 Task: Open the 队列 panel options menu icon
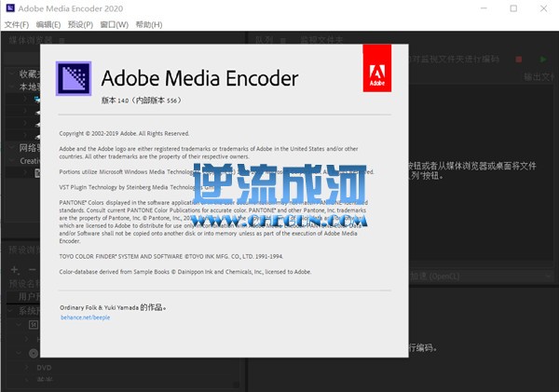click(x=282, y=40)
